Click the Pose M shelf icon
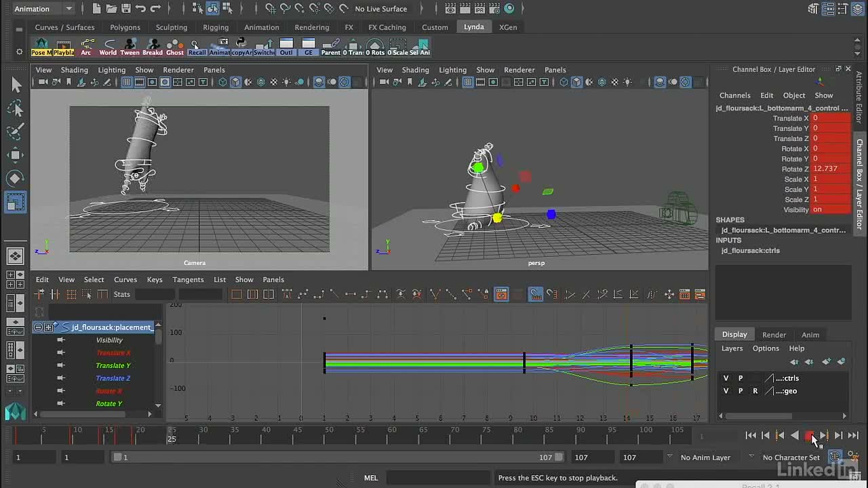This screenshot has width=868, height=488. (x=41, y=47)
